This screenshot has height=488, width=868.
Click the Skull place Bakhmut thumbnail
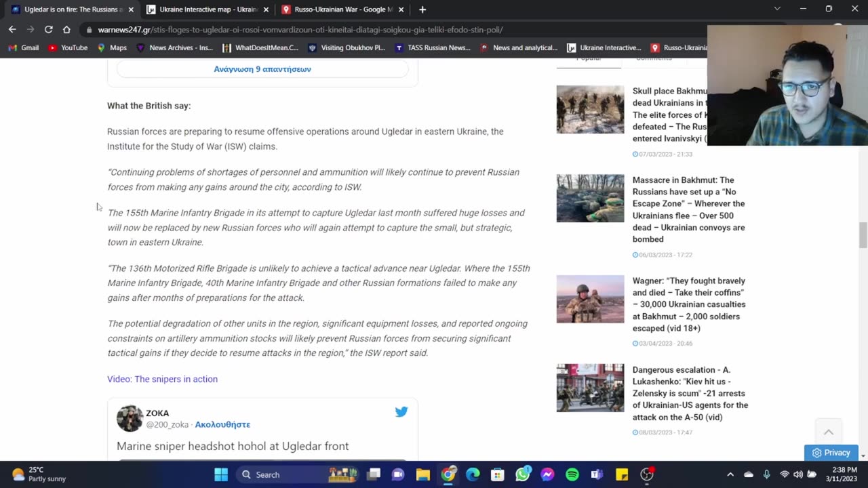coord(590,109)
